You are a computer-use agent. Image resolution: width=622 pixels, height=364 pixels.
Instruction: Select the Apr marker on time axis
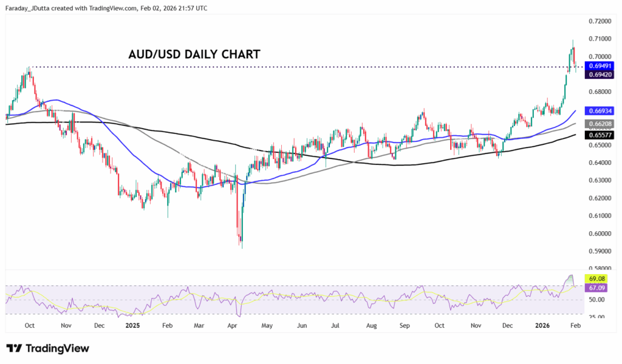click(x=231, y=325)
